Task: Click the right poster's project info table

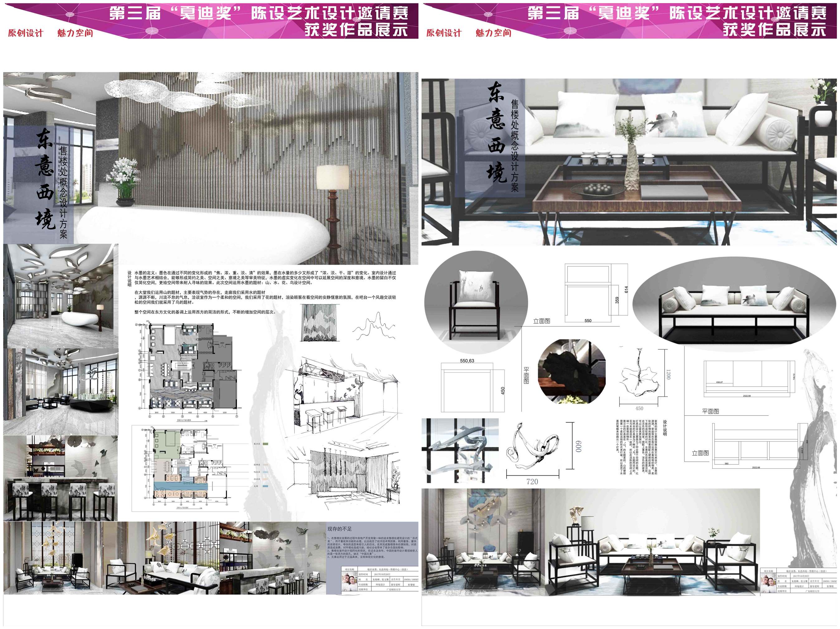Action: [798, 581]
